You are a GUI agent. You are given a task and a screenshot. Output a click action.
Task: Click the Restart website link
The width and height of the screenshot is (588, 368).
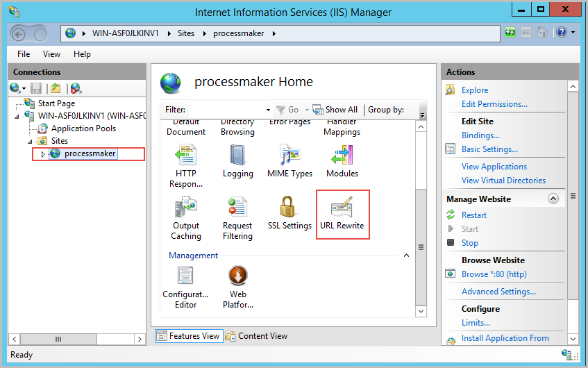pyautogui.click(x=474, y=215)
